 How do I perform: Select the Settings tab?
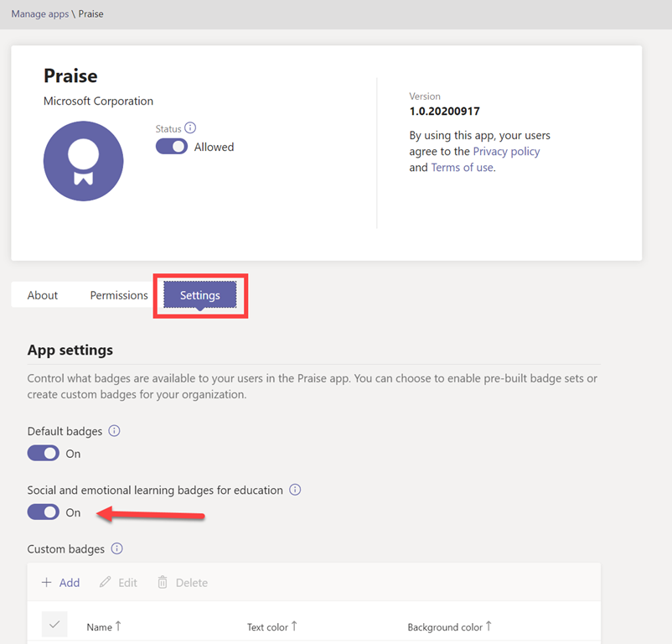[x=200, y=295]
